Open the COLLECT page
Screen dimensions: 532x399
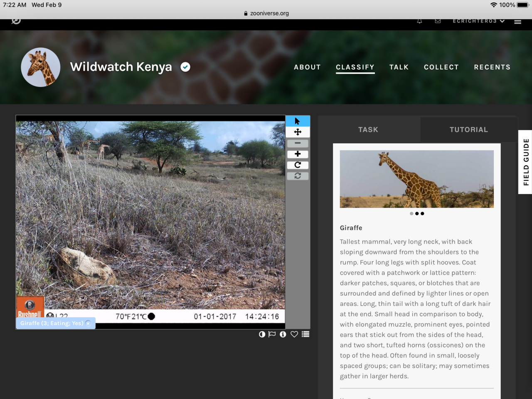441,67
